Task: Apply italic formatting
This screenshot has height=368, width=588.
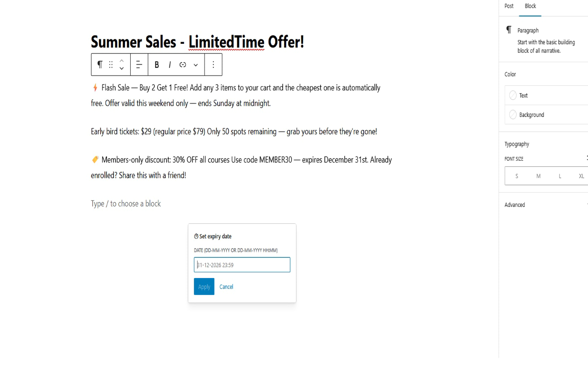Action: [169, 65]
